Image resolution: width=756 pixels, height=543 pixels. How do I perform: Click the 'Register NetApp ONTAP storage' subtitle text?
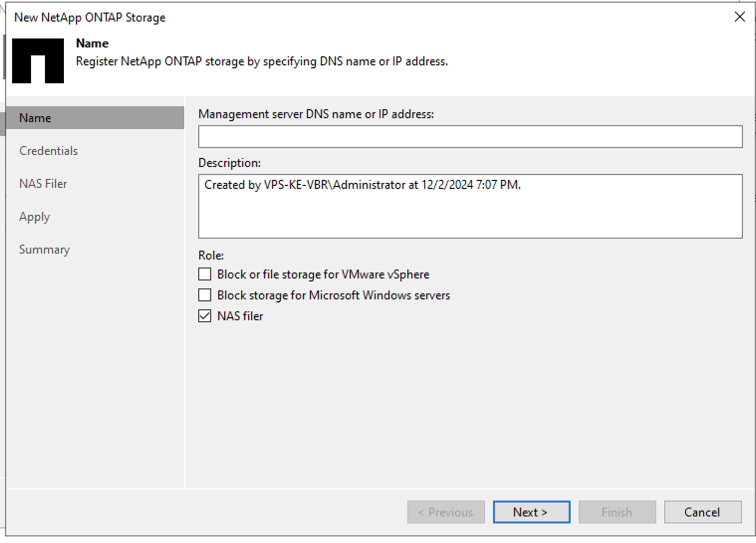(x=262, y=62)
